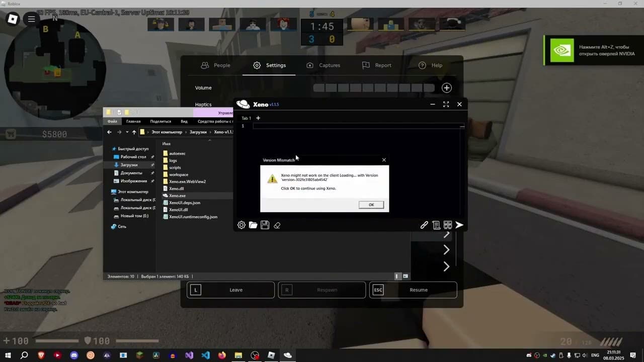Open the Roblox hamburger menu
644x362 pixels.
pyautogui.click(x=31, y=19)
